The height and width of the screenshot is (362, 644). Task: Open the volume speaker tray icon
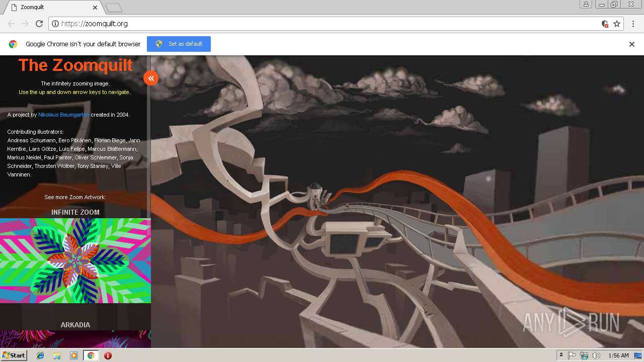pos(596,355)
